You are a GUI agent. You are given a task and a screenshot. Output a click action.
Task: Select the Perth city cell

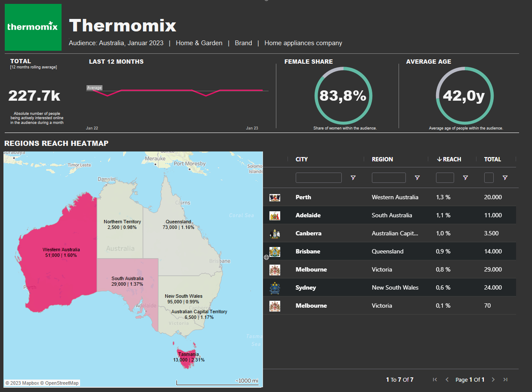pyautogui.click(x=303, y=198)
